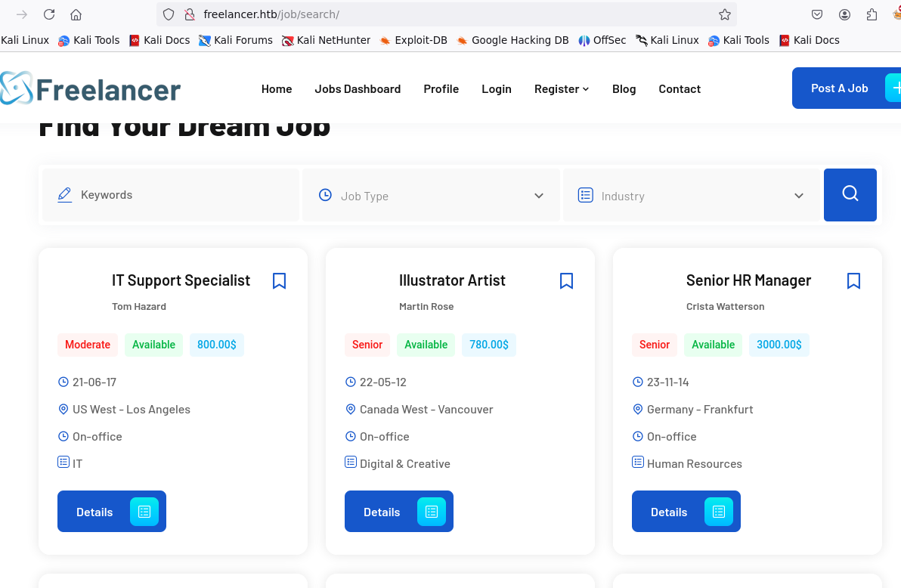Open the Job Type dropdown
The width and height of the screenshot is (901, 588).
tap(431, 195)
